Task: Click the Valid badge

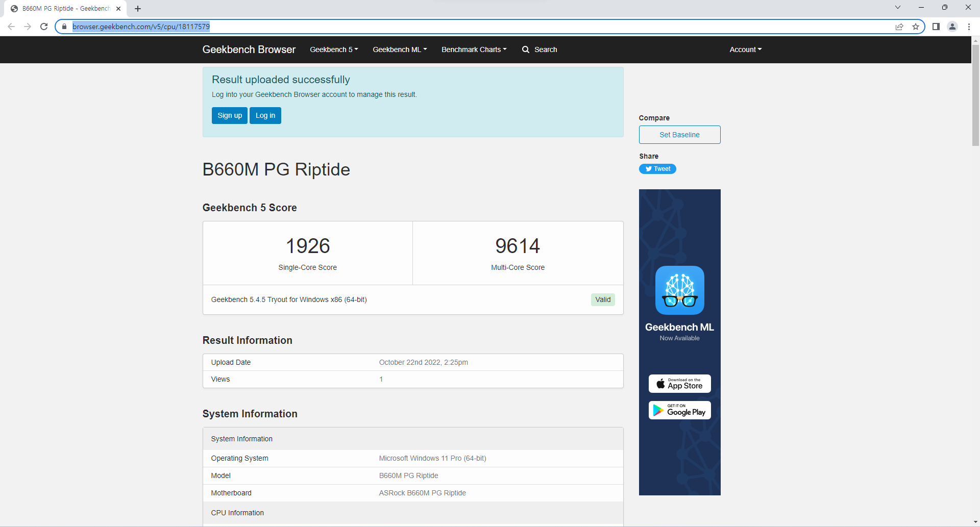Action: pos(603,299)
